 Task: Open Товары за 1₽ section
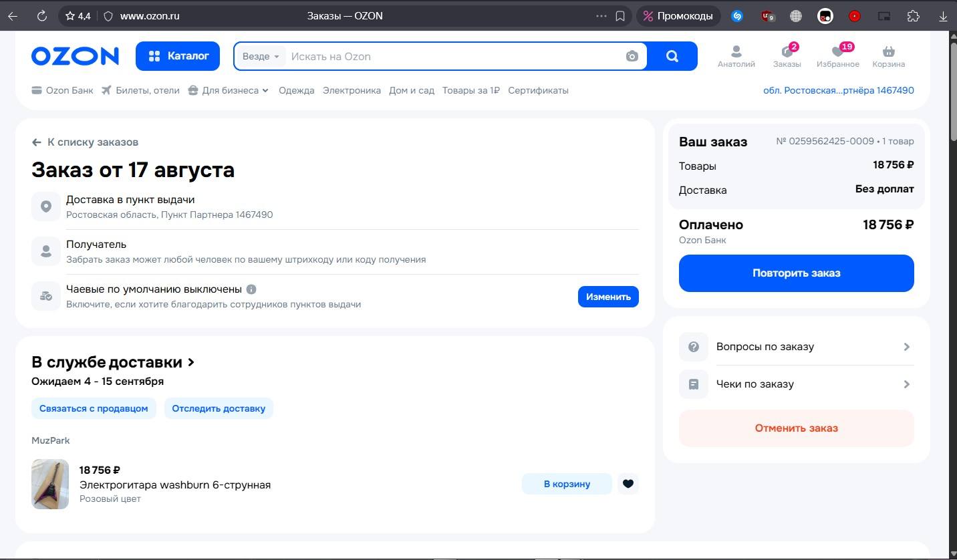pyautogui.click(x=471, y=90)
